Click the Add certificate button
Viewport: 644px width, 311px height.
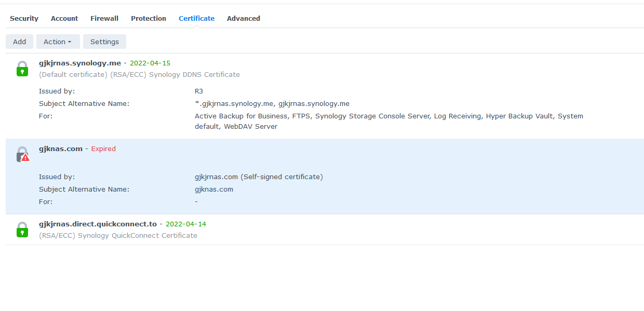point(20,42)
